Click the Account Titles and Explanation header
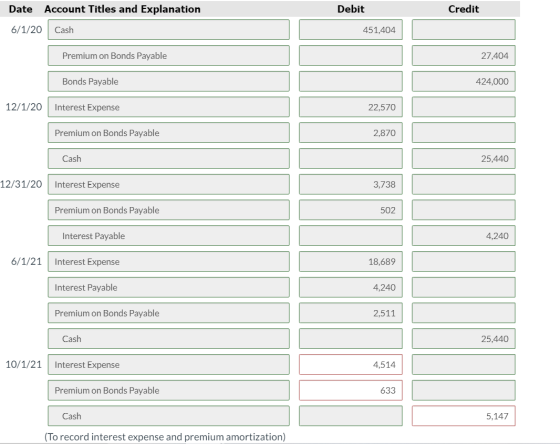The height and width of the screenshot is (444, 560). tap(122, 9)
